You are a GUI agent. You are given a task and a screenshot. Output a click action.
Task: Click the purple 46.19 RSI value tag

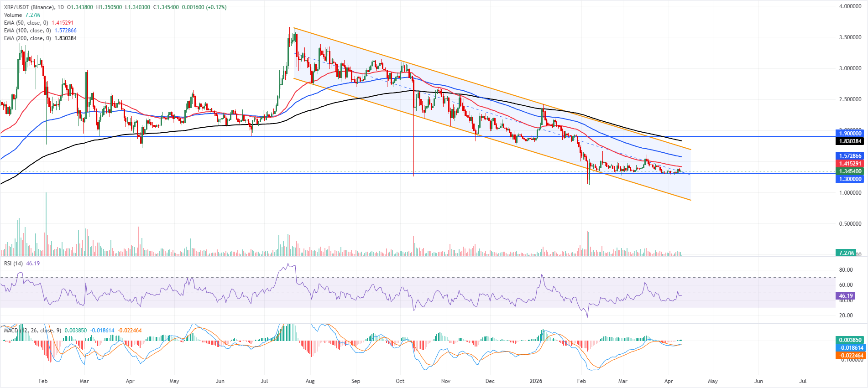coord(845,296)
